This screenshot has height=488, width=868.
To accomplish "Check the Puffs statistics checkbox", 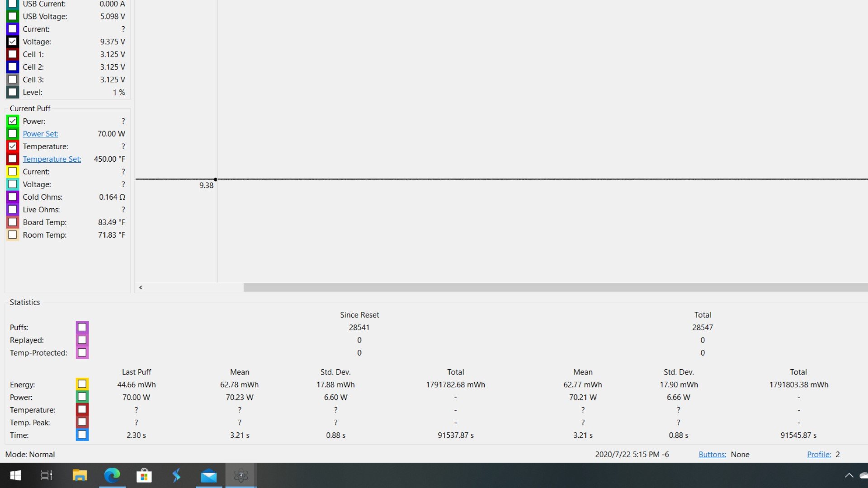I will point(82,327).
